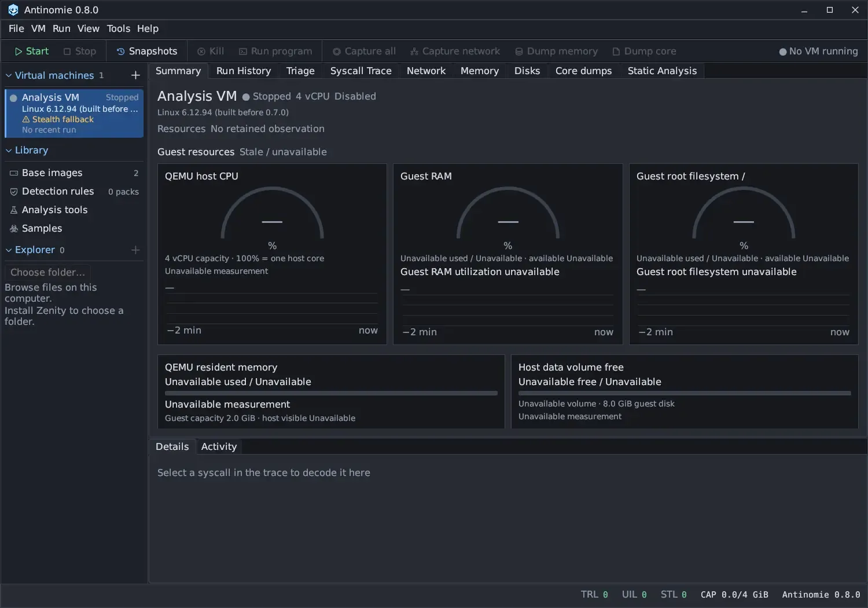Open Detection rules in the Library

pyautogui.click(x=74, y=191)
